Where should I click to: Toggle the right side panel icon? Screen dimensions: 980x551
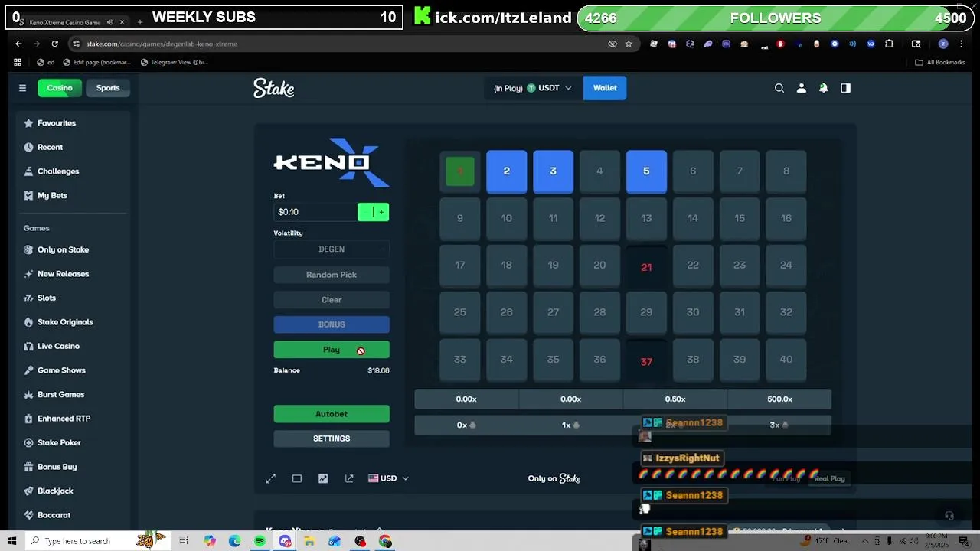coord(846,88)
